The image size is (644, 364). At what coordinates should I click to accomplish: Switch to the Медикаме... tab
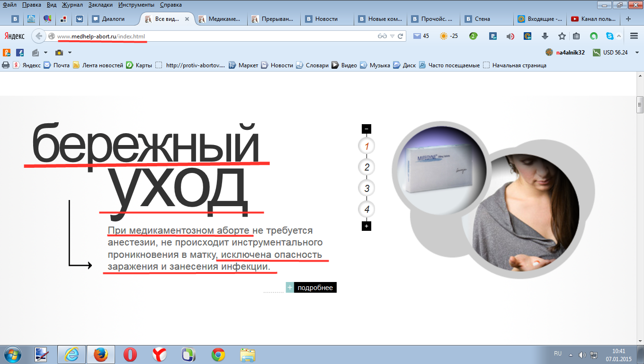tap(222, 19)
